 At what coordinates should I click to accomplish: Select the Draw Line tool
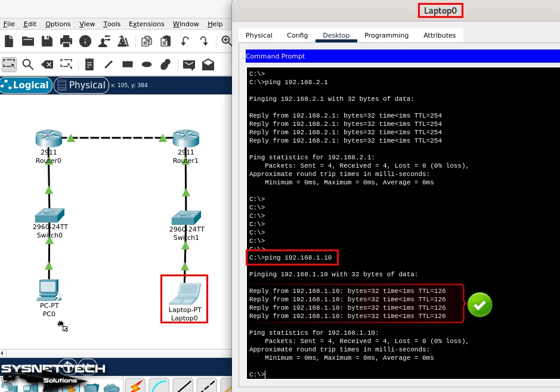click(x=109, y=64)
